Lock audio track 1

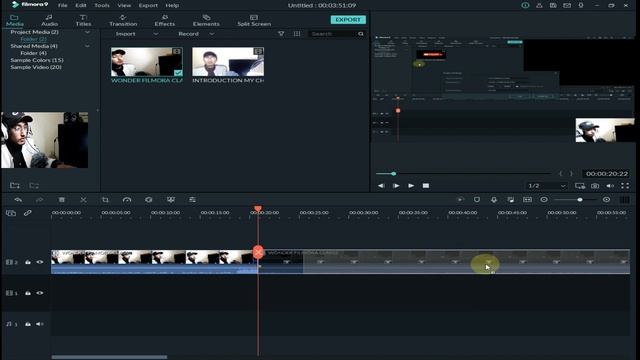(28, 324)
